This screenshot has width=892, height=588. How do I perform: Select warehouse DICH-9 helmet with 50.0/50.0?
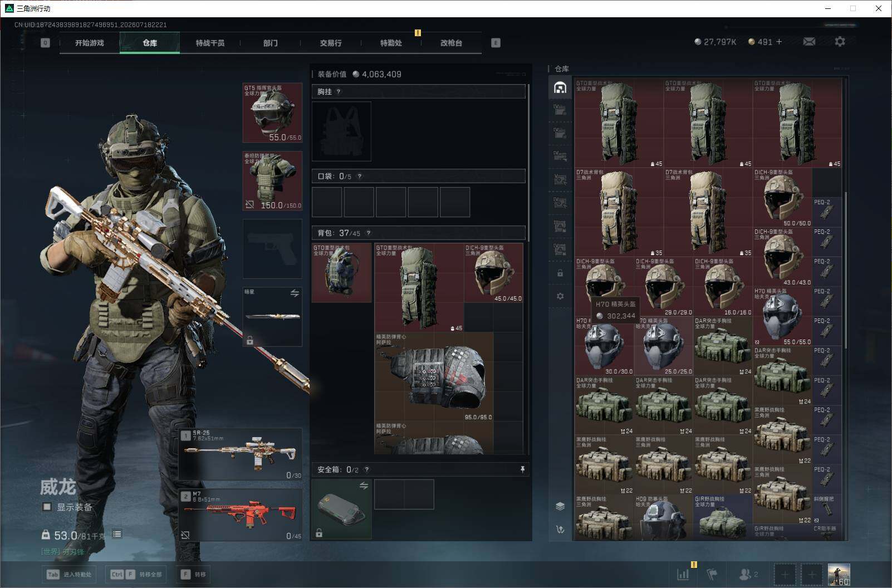782,198
